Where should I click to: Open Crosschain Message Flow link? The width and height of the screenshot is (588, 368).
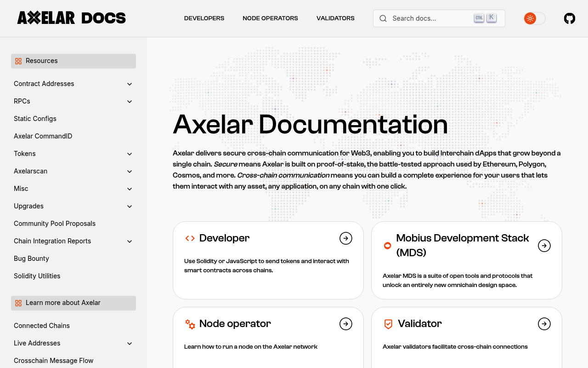click(53, 361)
